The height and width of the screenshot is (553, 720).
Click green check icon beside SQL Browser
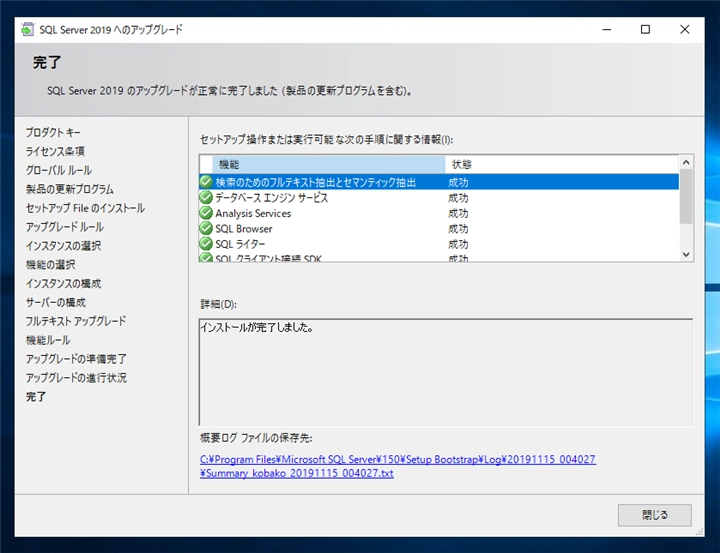[206, 228]
